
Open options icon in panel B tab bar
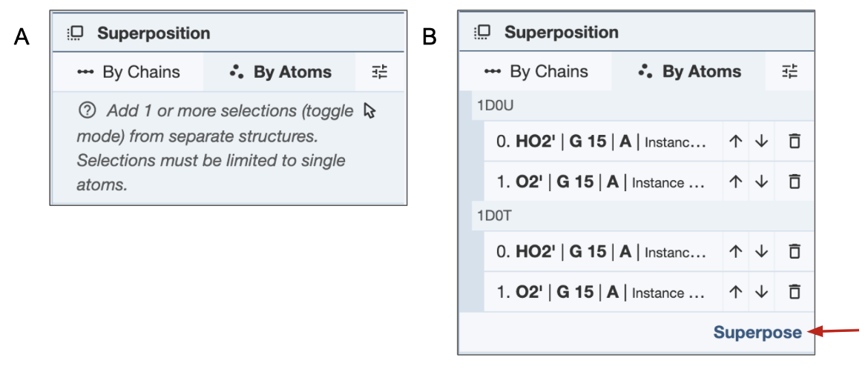point(790,71)
